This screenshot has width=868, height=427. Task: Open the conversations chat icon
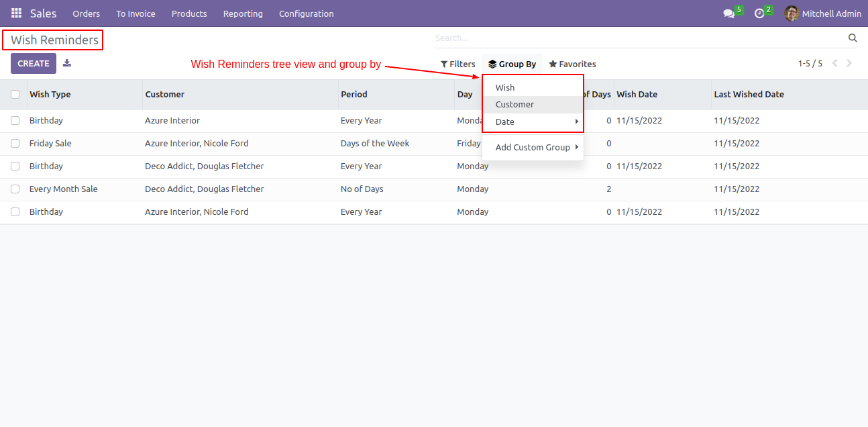(x=728, y=13)
